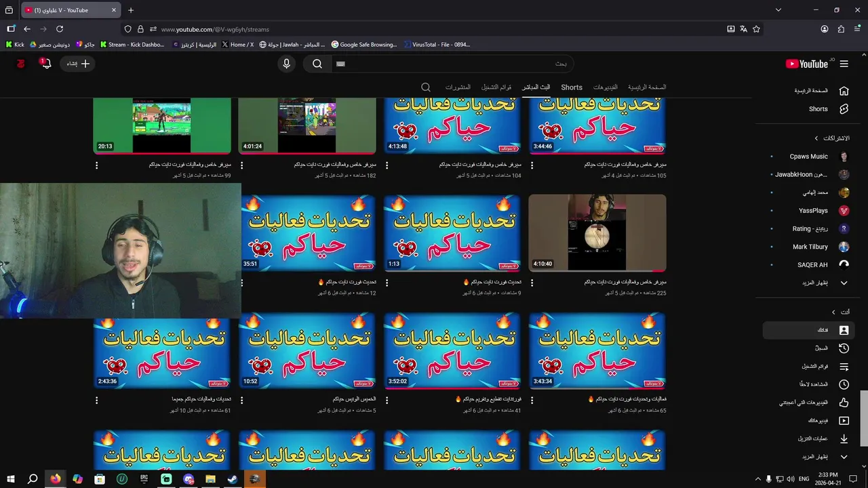The image size is (868, 488).
Task: Open Epic Games launcher from the taskbar
Action: tap(144, 479)
